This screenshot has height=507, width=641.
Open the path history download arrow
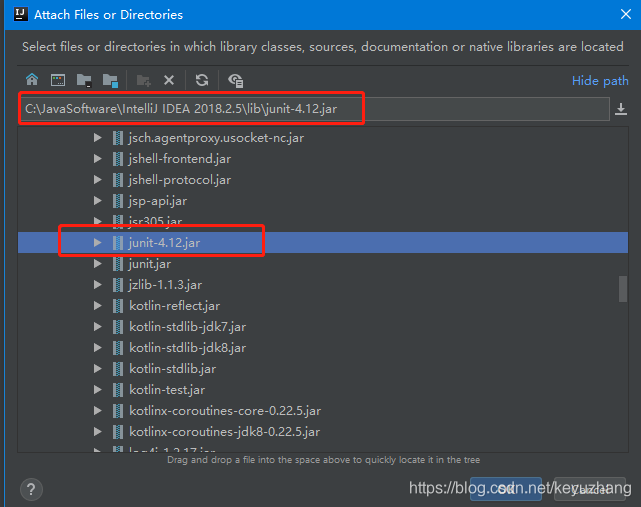(621, 109)
